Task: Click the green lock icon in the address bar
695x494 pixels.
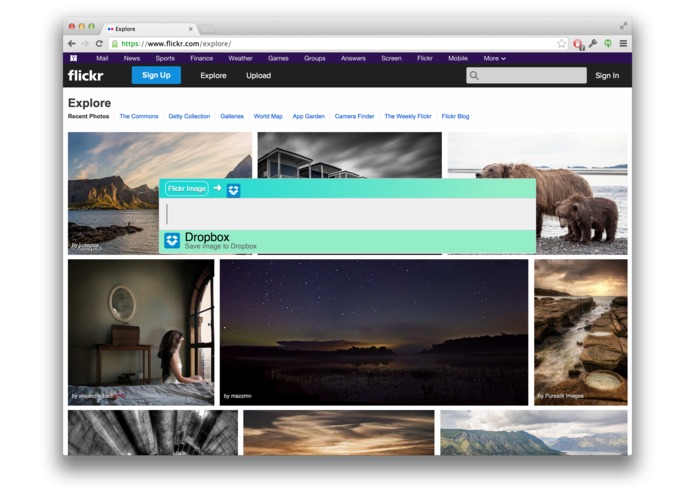Action: pyautogui.click(x=115, y=43)
